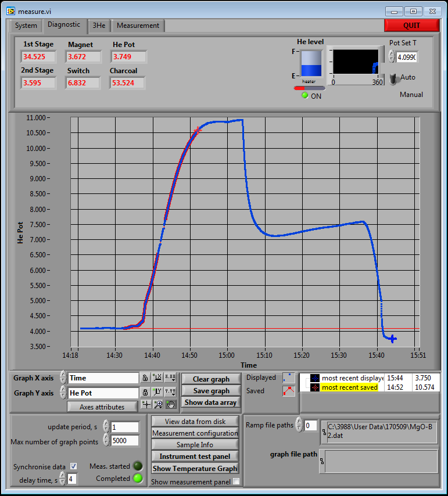The height and width of the screenshot is (496, 448).
Task: Click View data from disk button
Action: point(195,421)
